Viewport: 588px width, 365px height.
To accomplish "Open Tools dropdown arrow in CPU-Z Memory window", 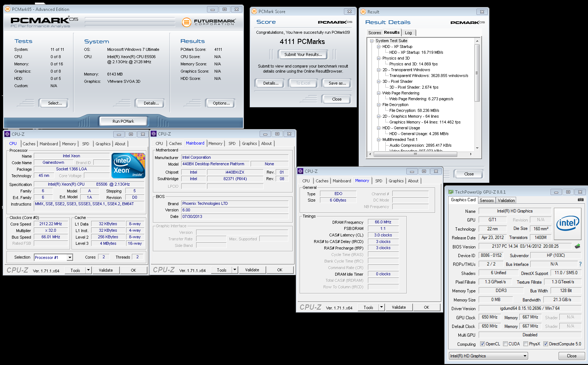I will [381, 307].
